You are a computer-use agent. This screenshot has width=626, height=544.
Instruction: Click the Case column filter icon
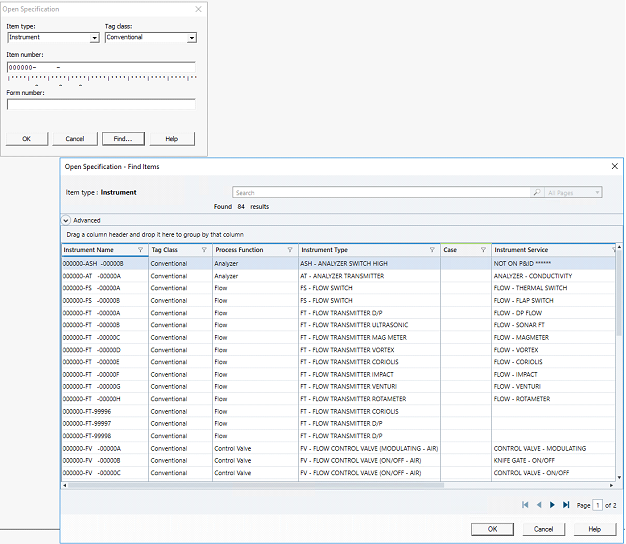pos(483,250)
